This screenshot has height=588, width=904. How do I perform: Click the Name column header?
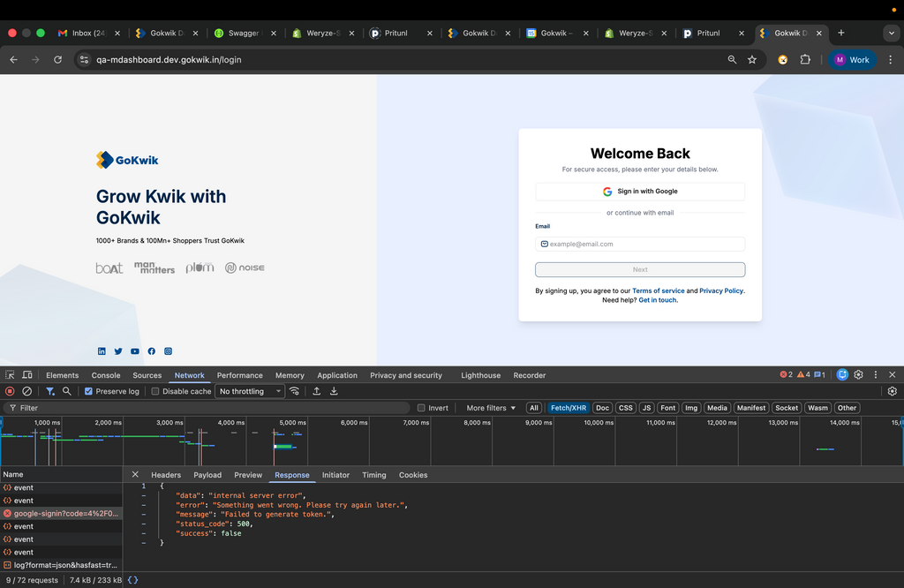[61, 474]
